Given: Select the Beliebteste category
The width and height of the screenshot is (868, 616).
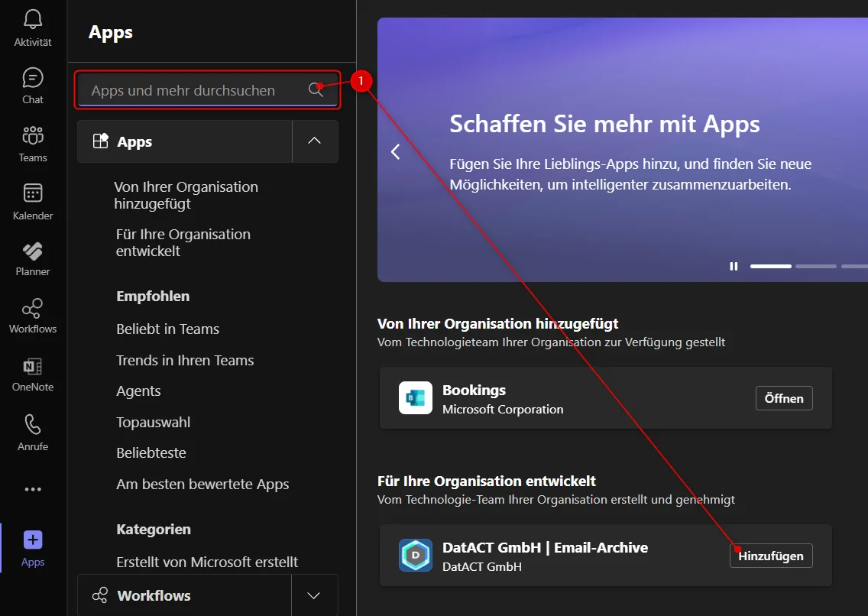Looking at the screenshot, I should coord(151,452).
